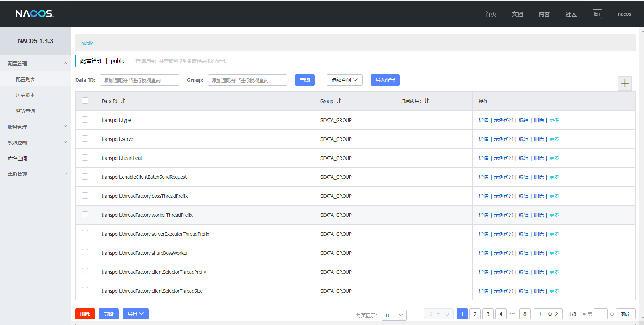Image resolution: width=644 pixels, height=325 pixels.
Task: Click 删除 for transport.enableClientBatchSendRequest row
Action: pos(539,177)
